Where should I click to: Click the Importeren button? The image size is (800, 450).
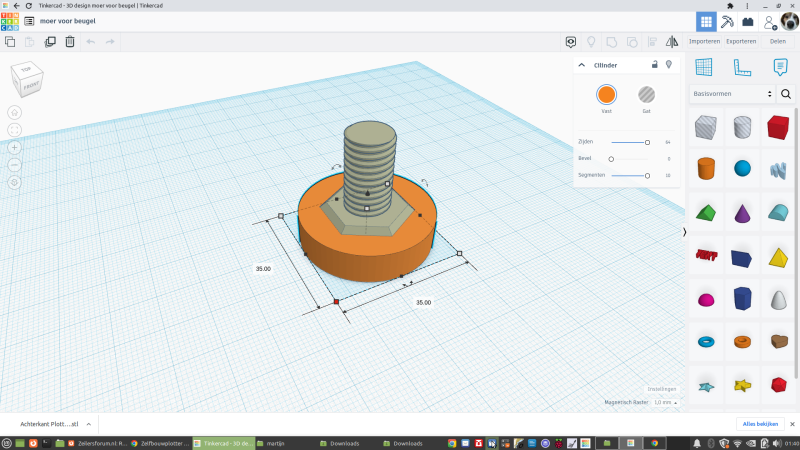coord(704,41)
